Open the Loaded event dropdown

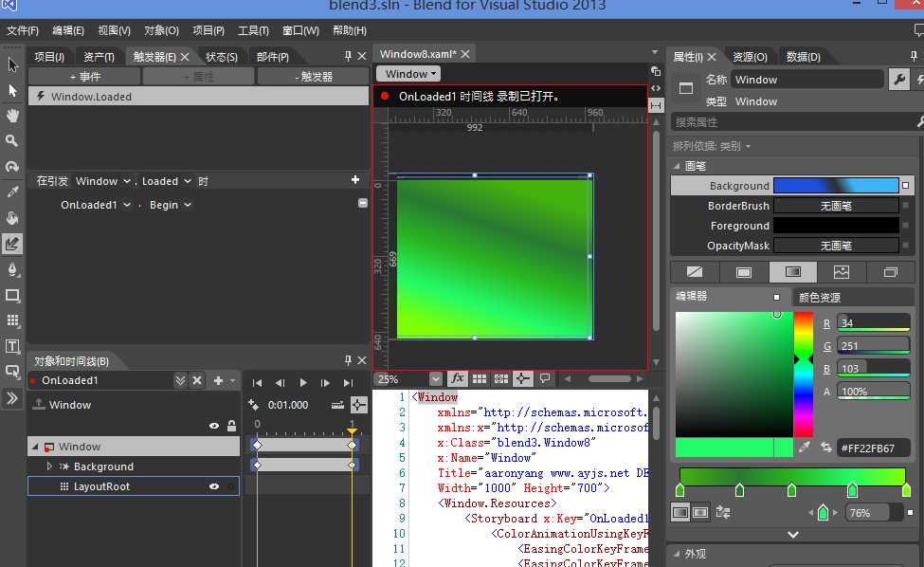[x=166, y=181]
